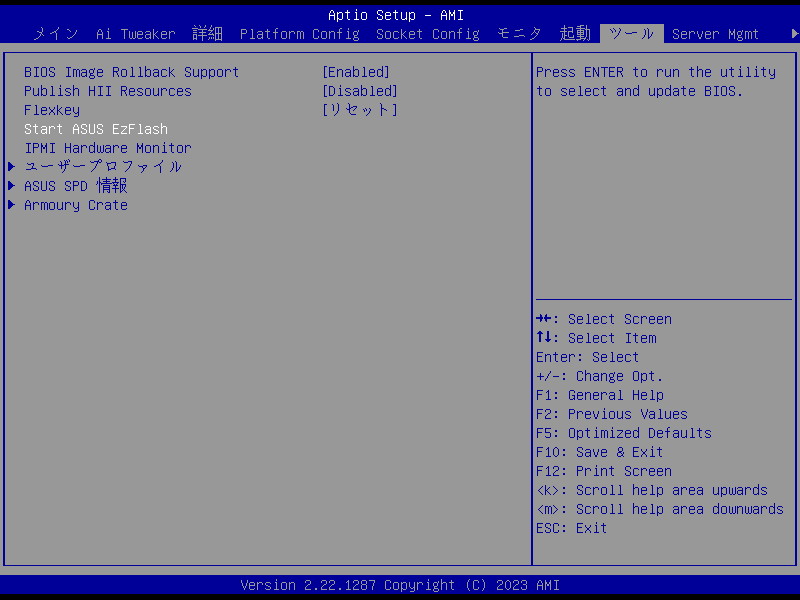Image resolution: width=800 pixels, height=600 pixels.
Task: Switch to Platform Config tab
Action: tap(300, 34)
